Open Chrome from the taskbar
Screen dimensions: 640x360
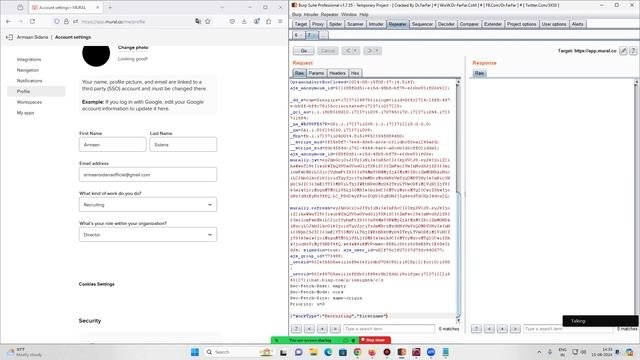[x=357, y=352]
